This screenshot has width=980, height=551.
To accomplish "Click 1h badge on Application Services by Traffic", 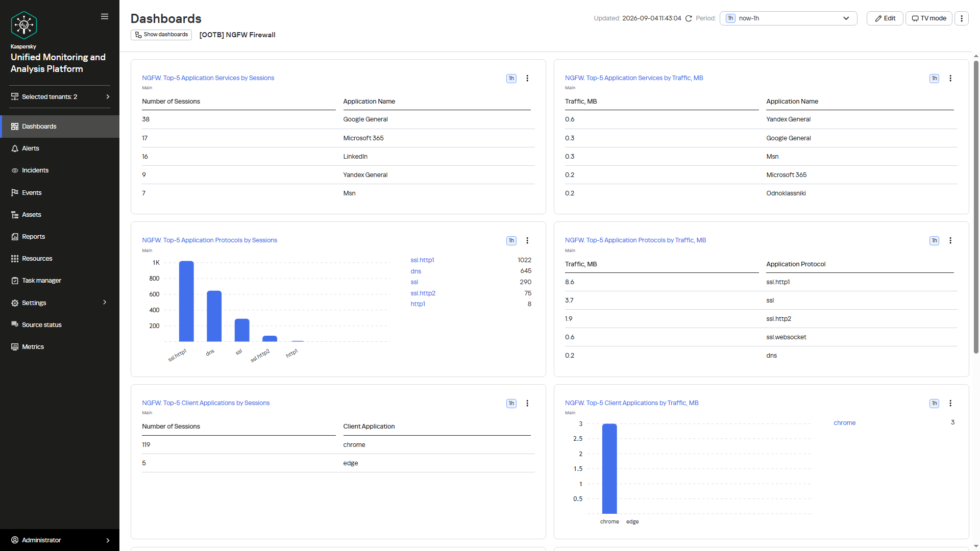I will 935,79.
